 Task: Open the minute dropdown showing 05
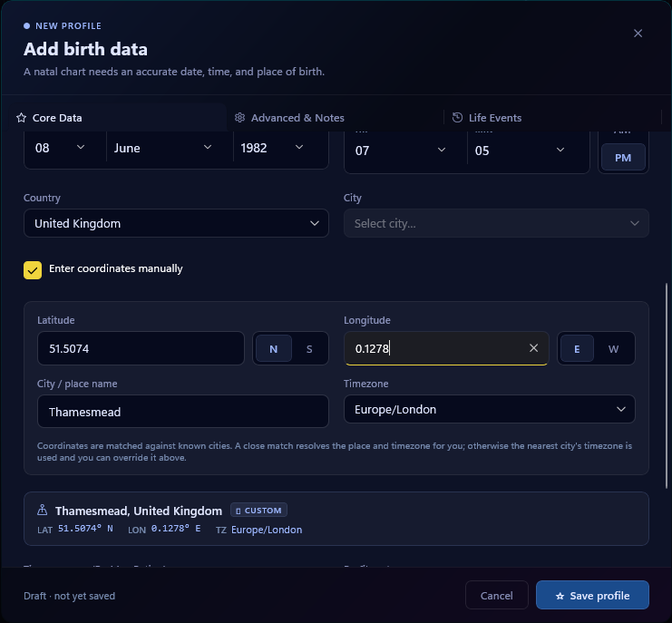click(528, 151)
